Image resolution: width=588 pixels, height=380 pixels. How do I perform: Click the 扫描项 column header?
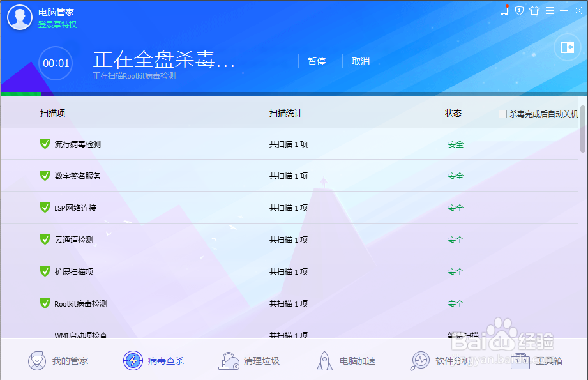click(52, 113)
